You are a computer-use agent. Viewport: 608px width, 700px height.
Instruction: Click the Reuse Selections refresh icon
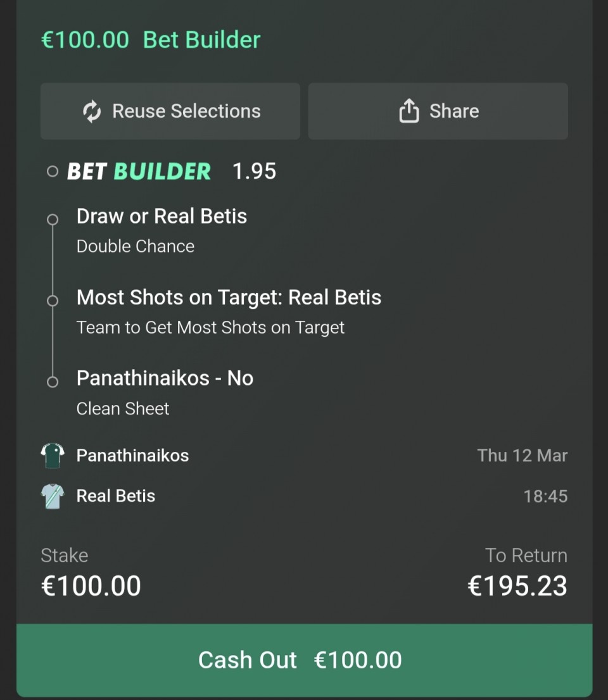point(92,111)
